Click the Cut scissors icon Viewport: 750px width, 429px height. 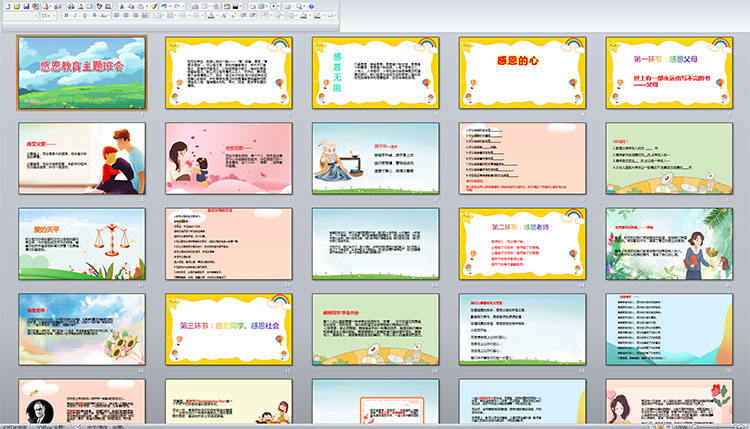point(121,7)
